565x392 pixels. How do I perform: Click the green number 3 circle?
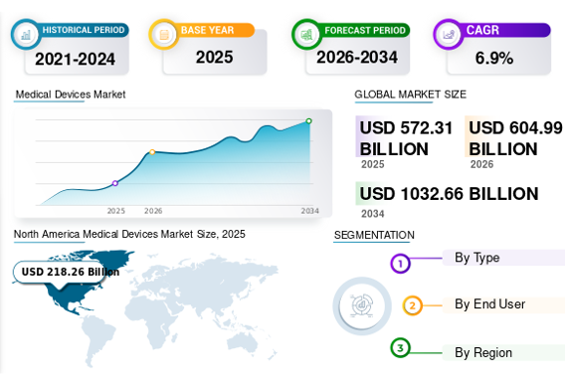click(x=400, y=347)
